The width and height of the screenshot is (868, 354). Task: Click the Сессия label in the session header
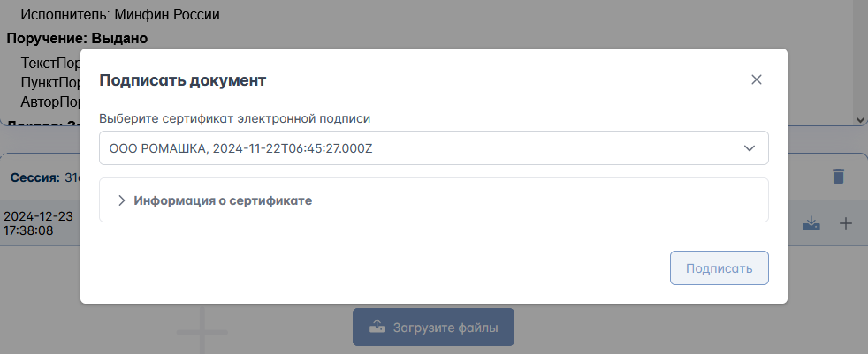(34, 177)
